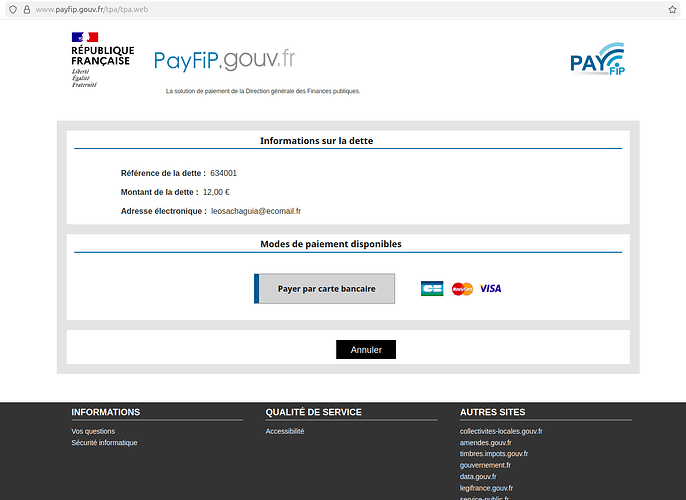Image resolution: width=686 pixels, height=500 pixels.
Task: Visit gouvernement.fr link
Action: click(485, 465)
